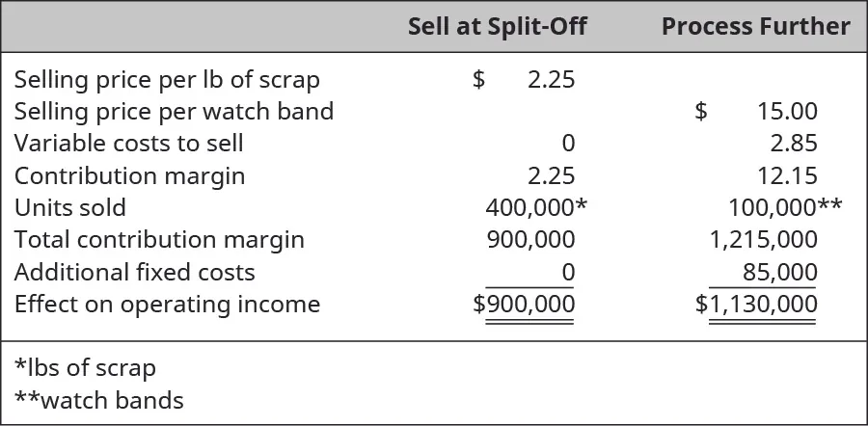
Task: Click the 100,000** units sold value
Action: pos(785,208)
